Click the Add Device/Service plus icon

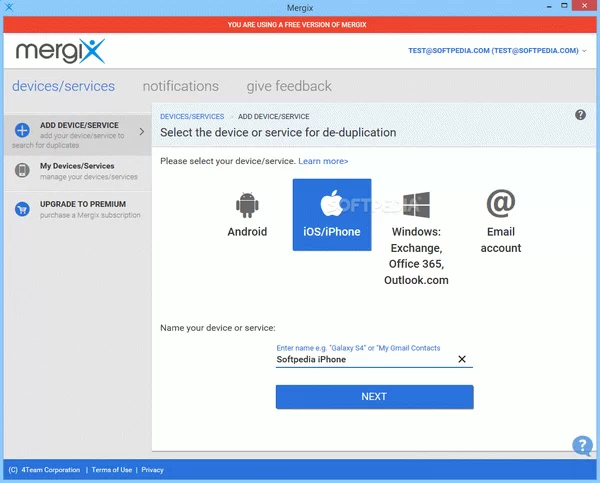[x=22, y=131]
